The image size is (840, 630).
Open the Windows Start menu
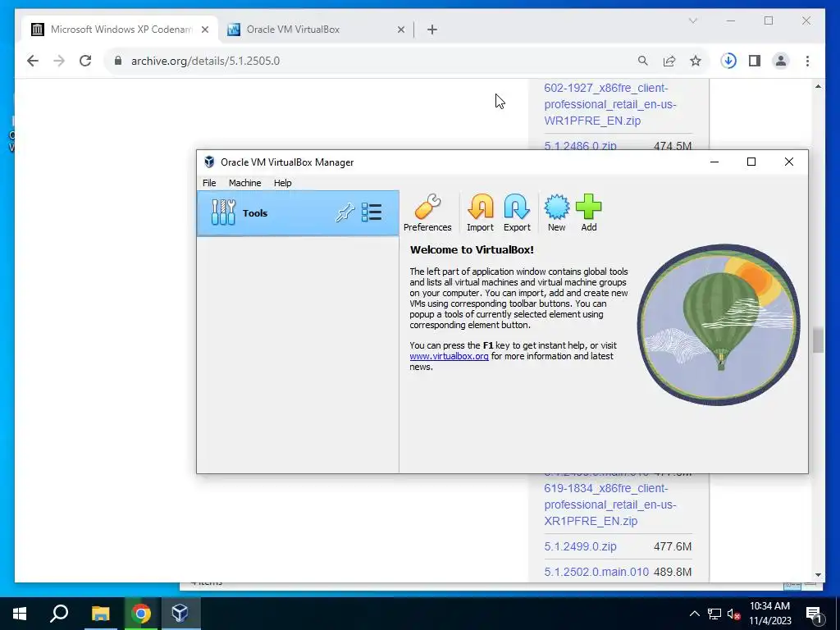pos(20,614)
